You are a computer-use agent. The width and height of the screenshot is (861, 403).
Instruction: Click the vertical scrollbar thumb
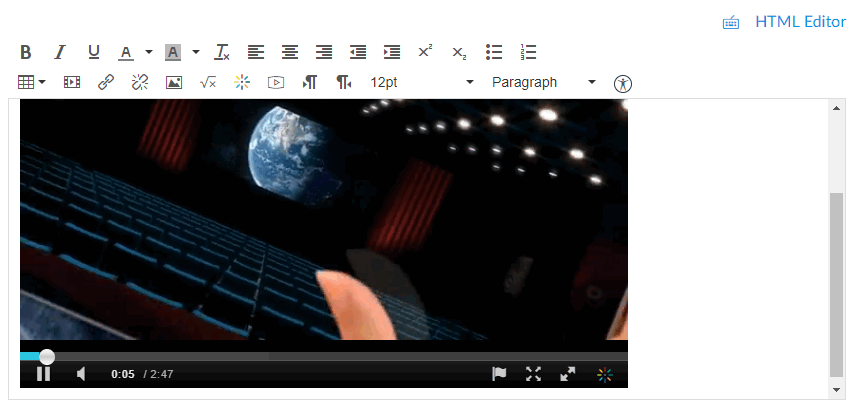point(836,284)
